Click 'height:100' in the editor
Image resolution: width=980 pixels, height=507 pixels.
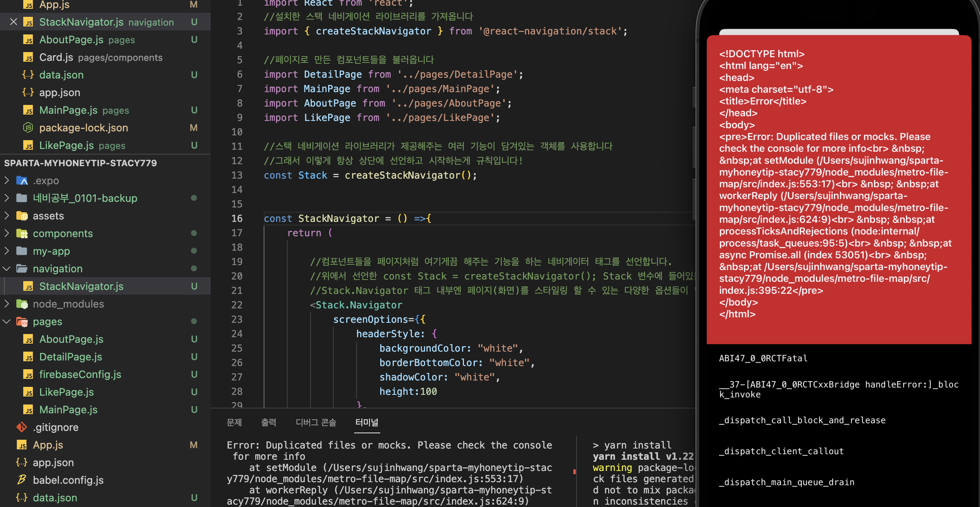tap(408, 392)
